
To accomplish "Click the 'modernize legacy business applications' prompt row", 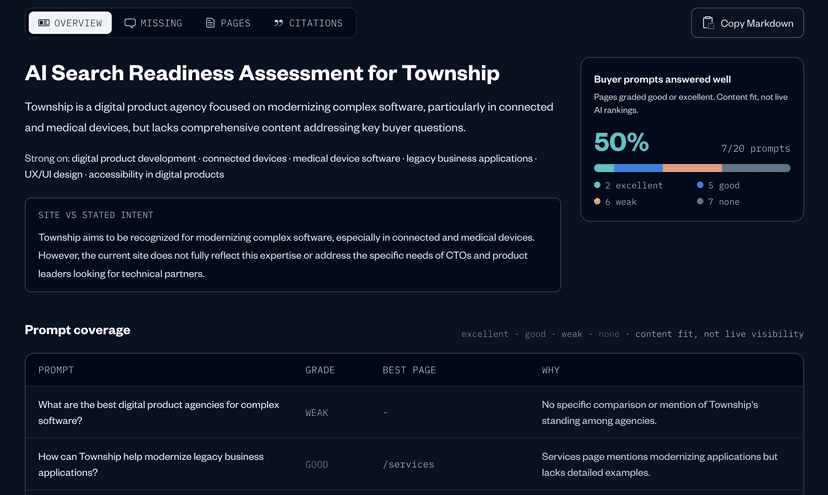I will [x=414, y=464].
